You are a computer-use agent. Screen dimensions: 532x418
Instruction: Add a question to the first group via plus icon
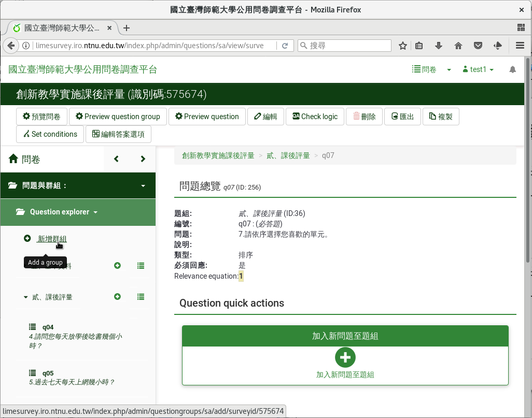117,265
